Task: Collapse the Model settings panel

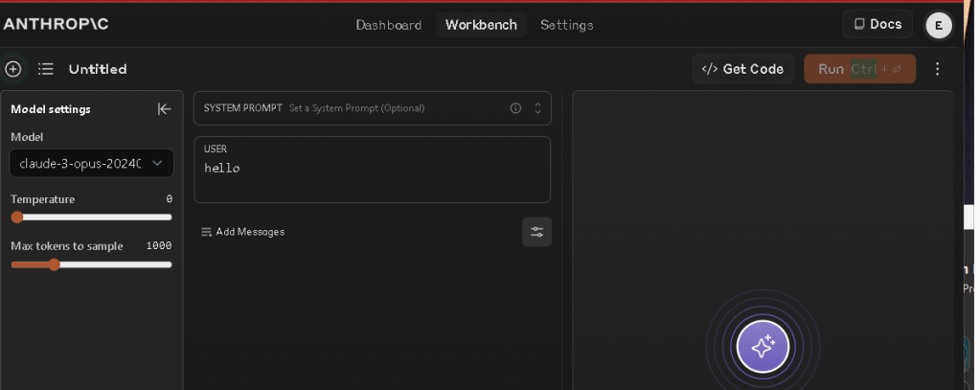Action: [x=164, y=108]
